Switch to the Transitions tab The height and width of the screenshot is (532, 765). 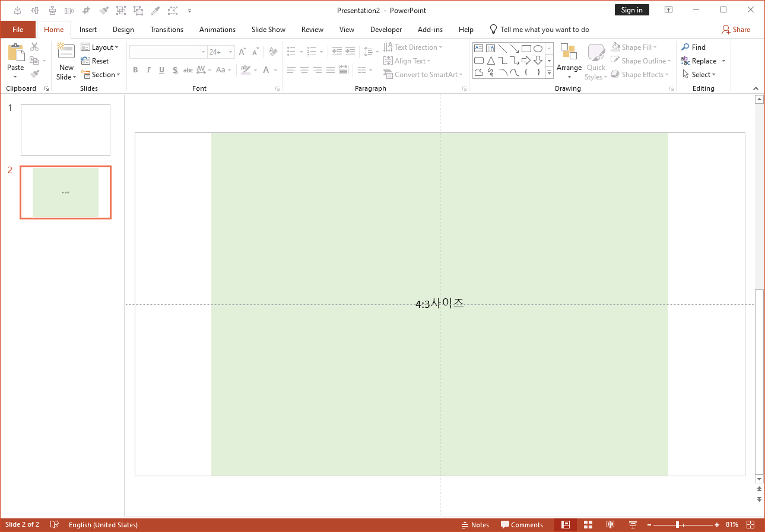(x=167, y=30)
